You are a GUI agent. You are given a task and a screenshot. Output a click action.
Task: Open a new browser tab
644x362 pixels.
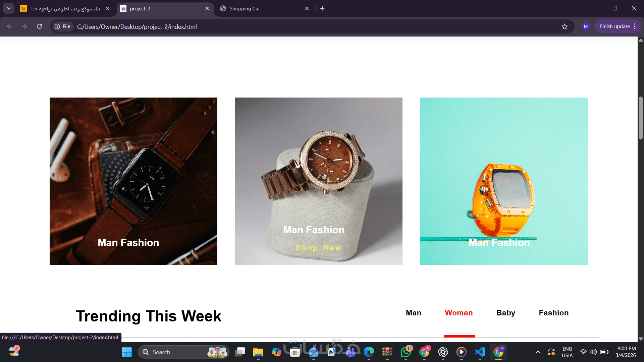coord(322,8)
